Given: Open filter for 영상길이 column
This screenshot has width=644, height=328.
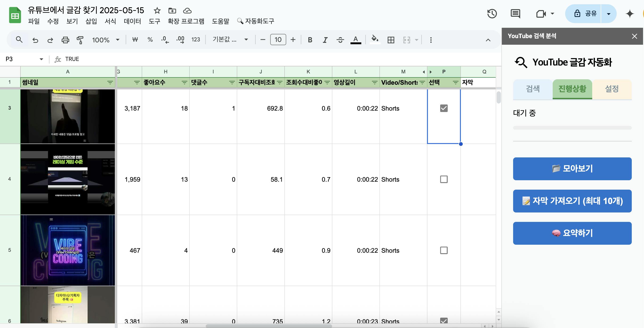Looking at the screenshot, I should click(374, 83).
